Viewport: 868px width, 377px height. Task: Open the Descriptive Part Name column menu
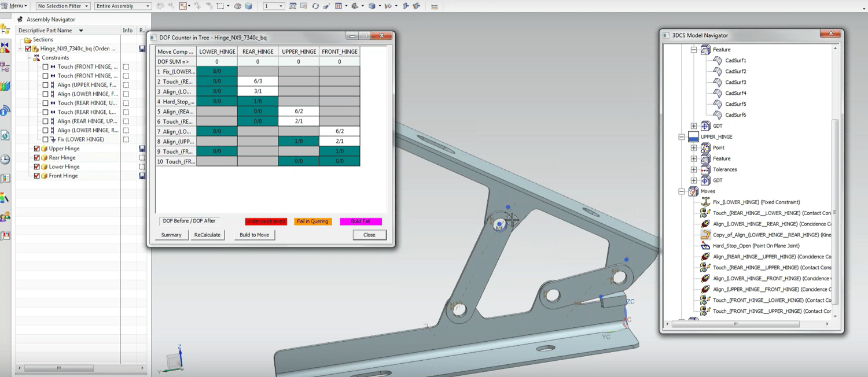click(x=80, y=30)
